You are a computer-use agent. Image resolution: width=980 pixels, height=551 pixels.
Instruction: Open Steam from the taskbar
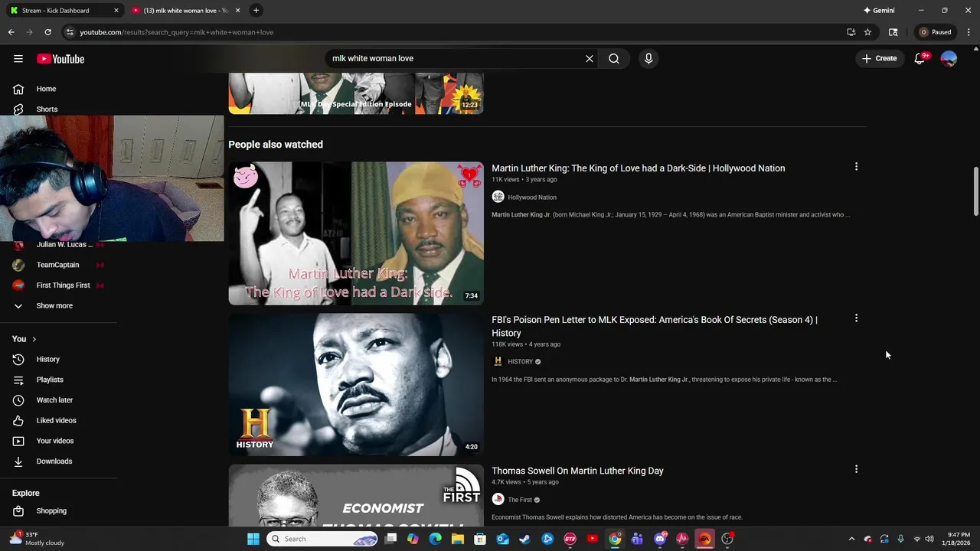(x=525, y=539)
